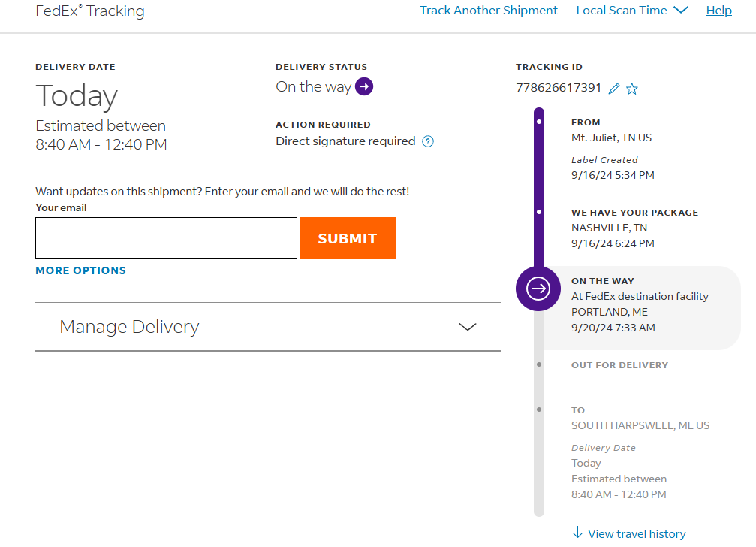Click the question mark help icon for signature
Viewport: 756px width, 547px height.
(x=428, y=141)
